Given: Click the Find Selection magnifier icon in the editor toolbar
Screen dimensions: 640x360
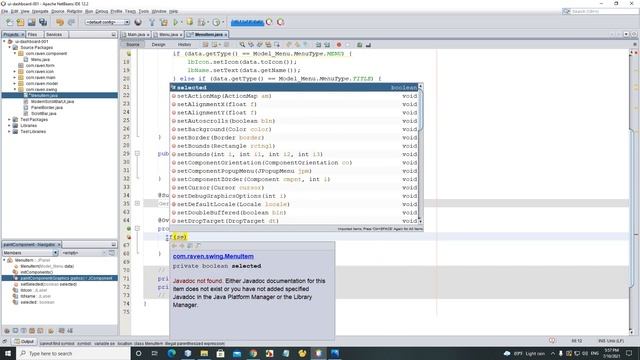Looking at the screenshot, I should (x=242, y=44).
